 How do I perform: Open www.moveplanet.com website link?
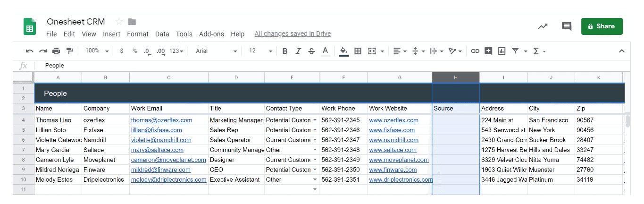click(399, 160)
